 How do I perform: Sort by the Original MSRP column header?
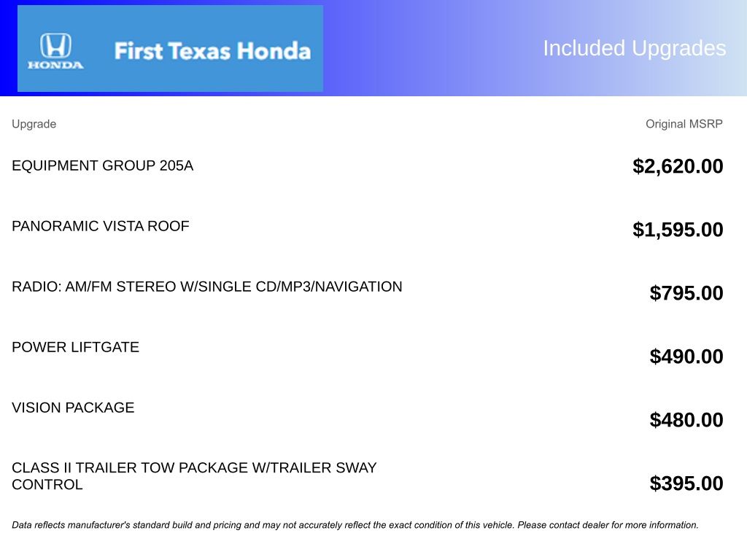684,124
